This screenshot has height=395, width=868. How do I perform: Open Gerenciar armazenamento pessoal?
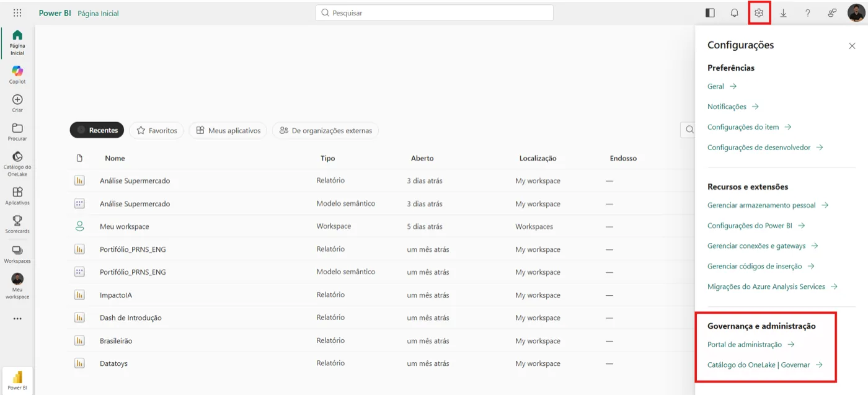(x=768, y=205)
